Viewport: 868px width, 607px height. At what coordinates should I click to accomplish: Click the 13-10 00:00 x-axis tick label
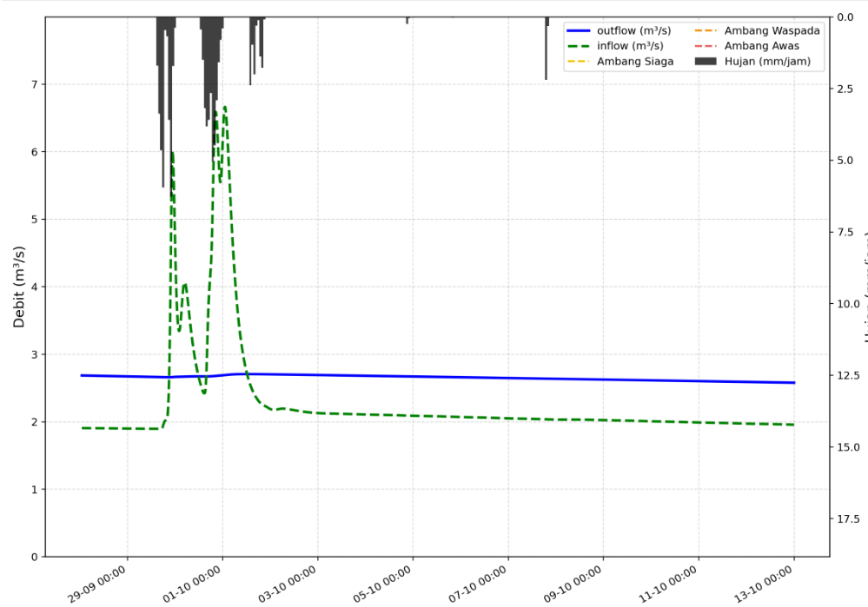(765, 583)
